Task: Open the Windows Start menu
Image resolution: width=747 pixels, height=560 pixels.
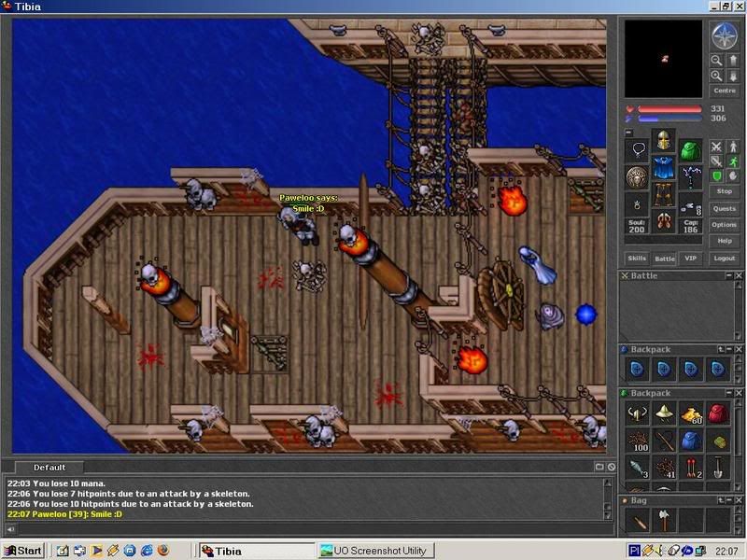Action: (x=22, y=551)
